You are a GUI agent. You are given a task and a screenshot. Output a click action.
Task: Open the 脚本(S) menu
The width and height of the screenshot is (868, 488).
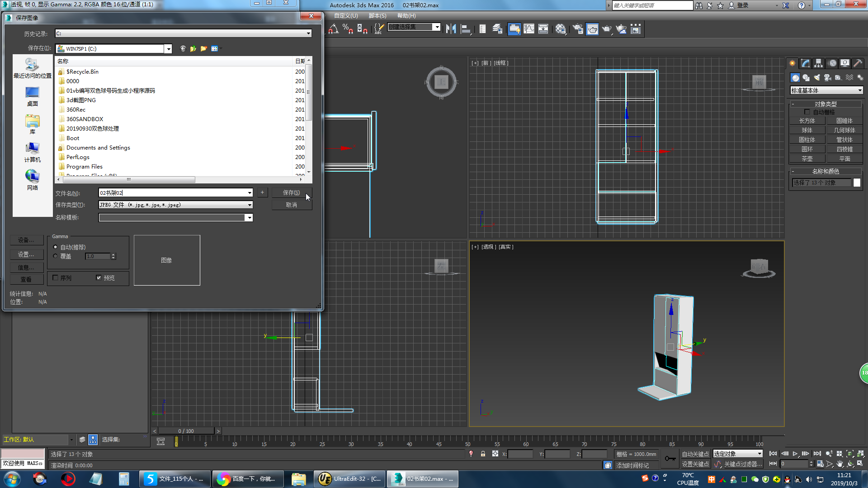pos(377,16)
